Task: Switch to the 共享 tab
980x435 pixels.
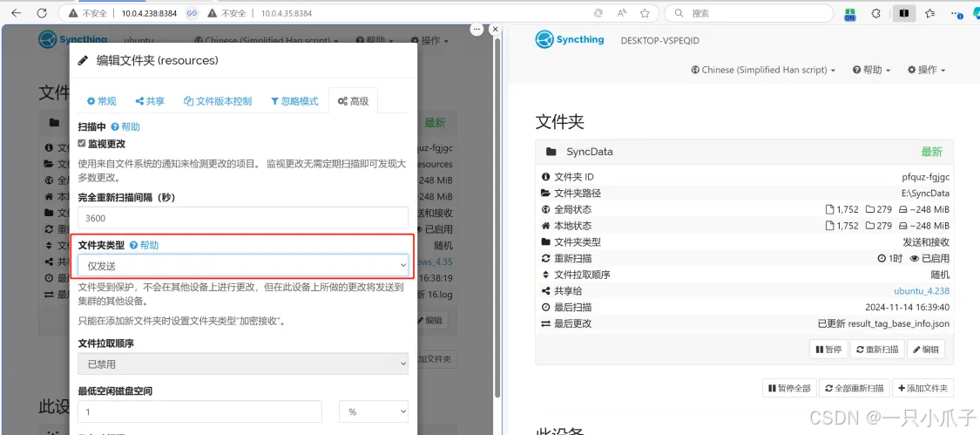Action: pos(150,101)
